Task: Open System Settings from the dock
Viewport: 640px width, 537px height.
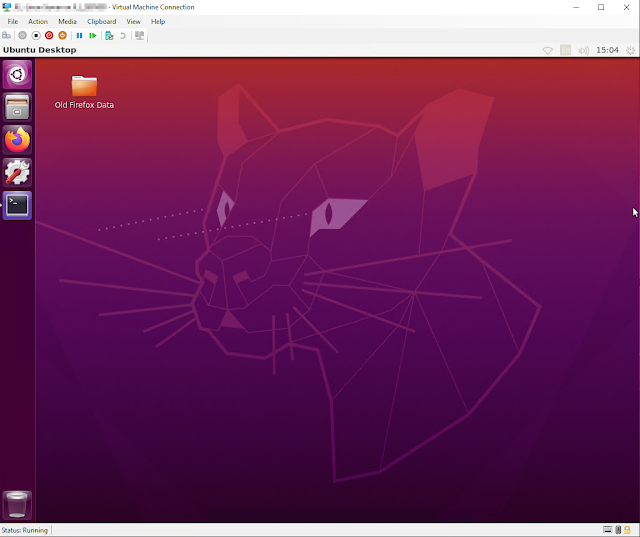Action: pyautogui.click(x=17, y=173)
